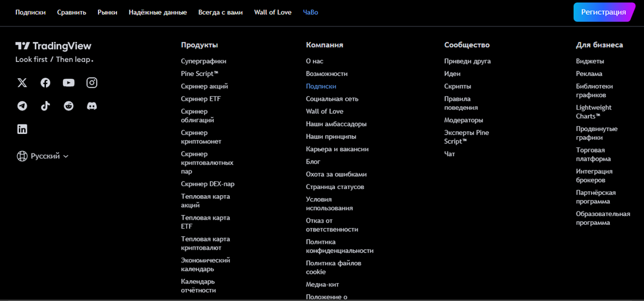
Task: Open the Приведи друга community link
Action: pyautogui.click(x=467, y=61)
